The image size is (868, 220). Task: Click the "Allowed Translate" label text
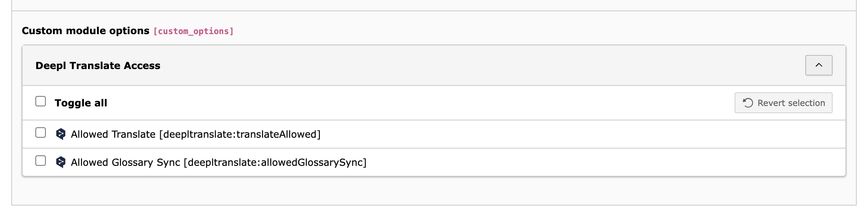point(113,134)
